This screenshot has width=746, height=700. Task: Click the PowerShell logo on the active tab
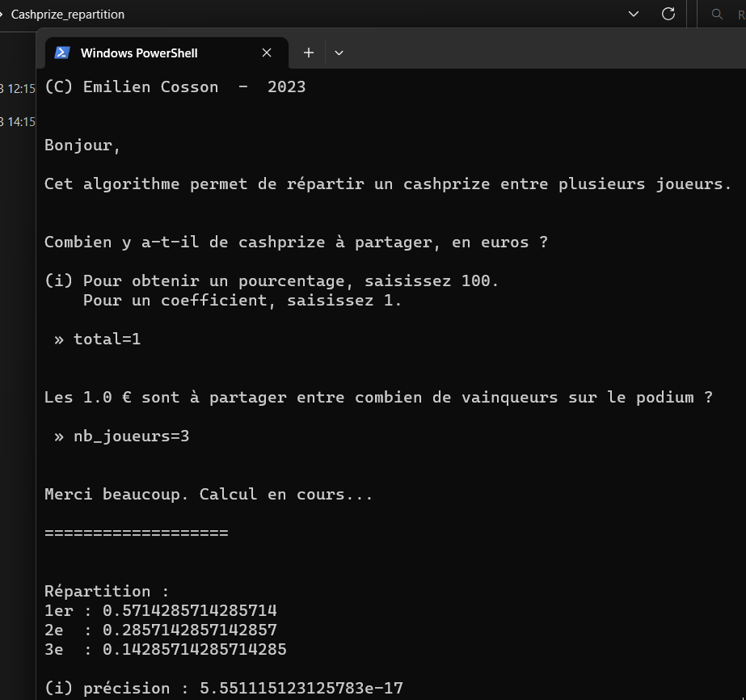pyautogui.click(x=61, y=52)
